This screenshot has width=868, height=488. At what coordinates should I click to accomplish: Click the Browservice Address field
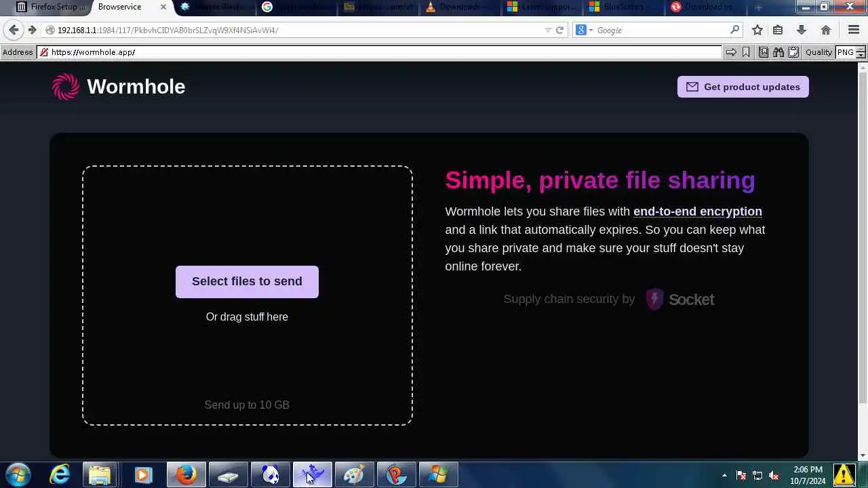[380, 52]
